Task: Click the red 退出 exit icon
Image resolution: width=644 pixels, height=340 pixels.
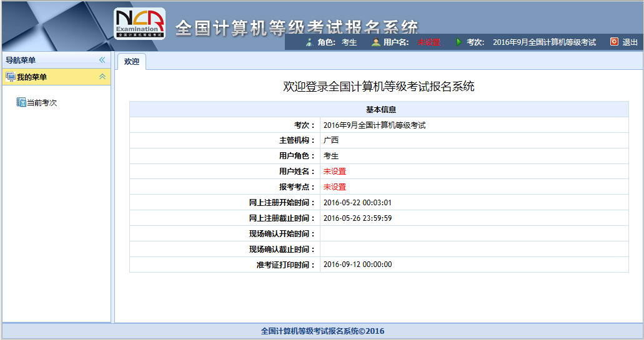Action: click(614, 42)
